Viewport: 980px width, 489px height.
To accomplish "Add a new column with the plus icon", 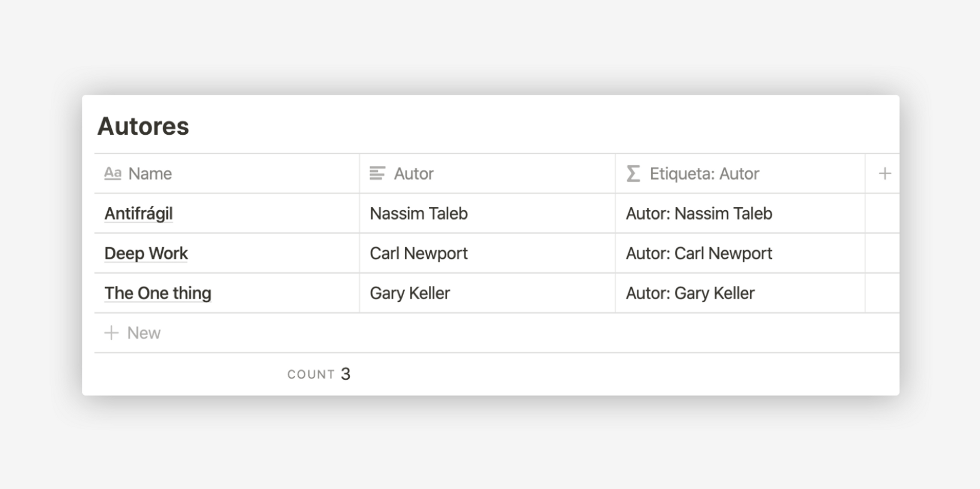I will (x=885, y=174).
